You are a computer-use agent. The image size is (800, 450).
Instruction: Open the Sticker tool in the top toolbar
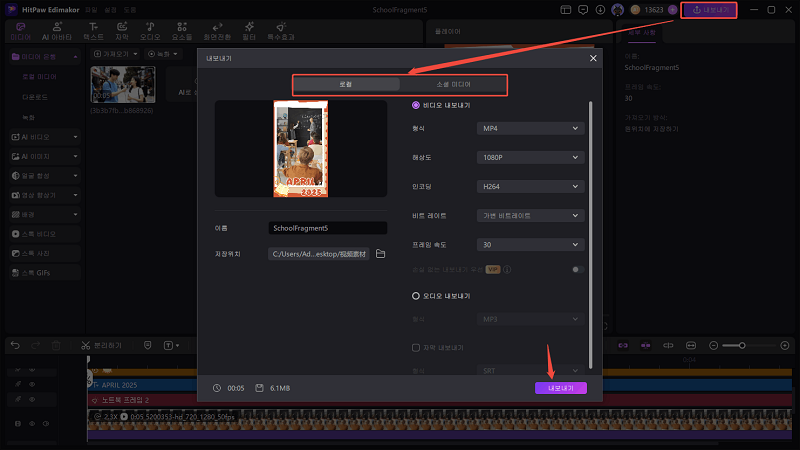coord(183,29)
